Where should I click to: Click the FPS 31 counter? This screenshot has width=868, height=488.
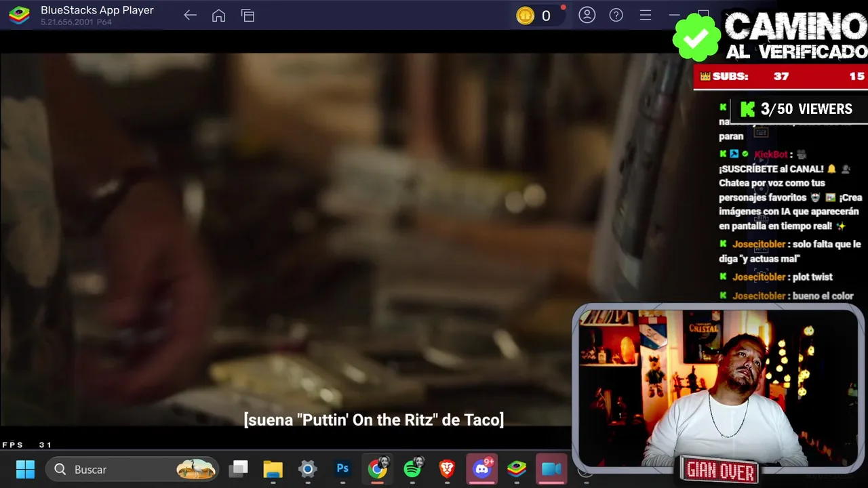click(27, 445)
